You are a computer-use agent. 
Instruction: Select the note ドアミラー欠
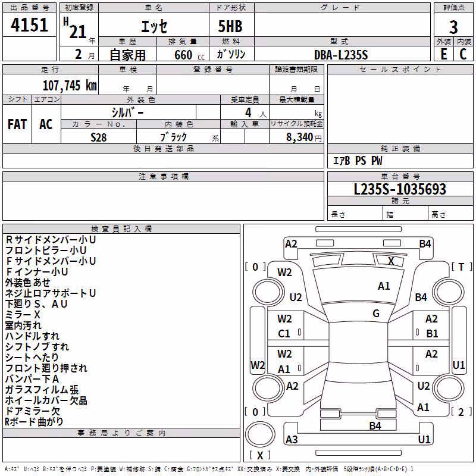click(33, 411)
